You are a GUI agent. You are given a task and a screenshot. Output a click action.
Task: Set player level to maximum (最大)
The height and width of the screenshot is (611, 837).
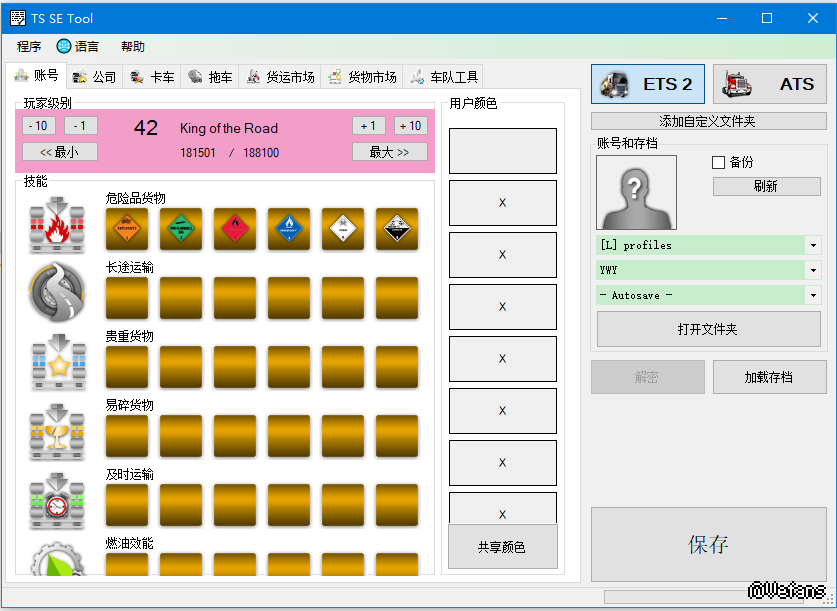[x=390, y=152]
